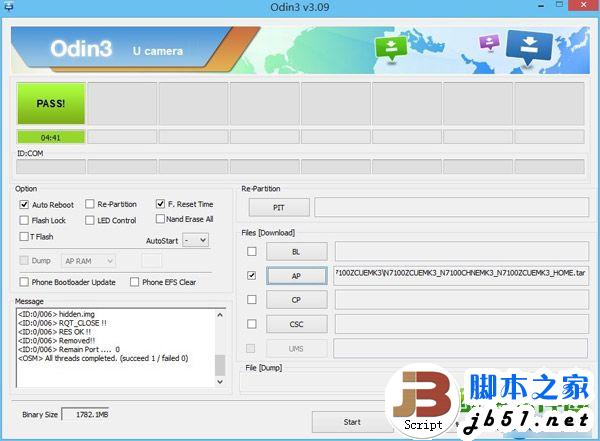Click the CSC file path field
Screen dimensions: 600x441
[461, 324]
